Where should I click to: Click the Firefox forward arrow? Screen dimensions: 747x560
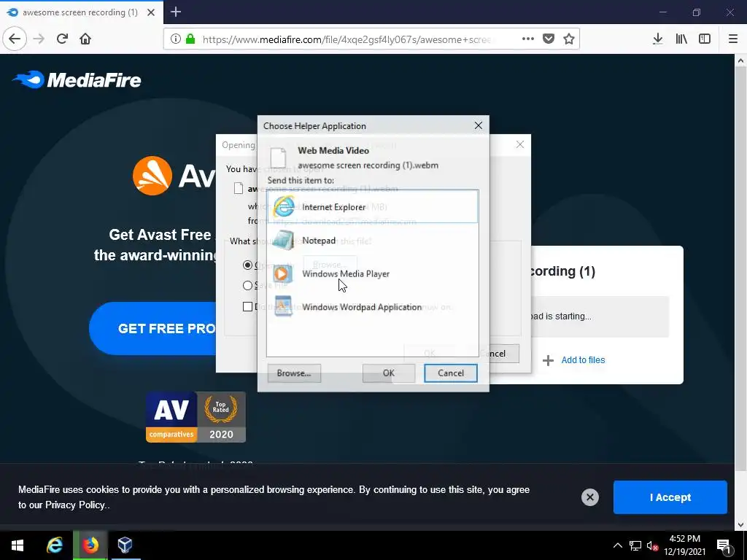39,39
